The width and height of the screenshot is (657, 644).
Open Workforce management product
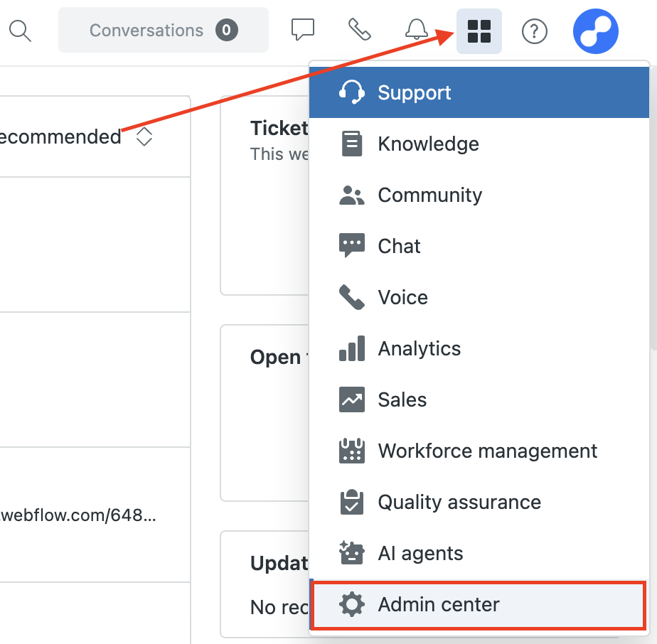point(479,451)
